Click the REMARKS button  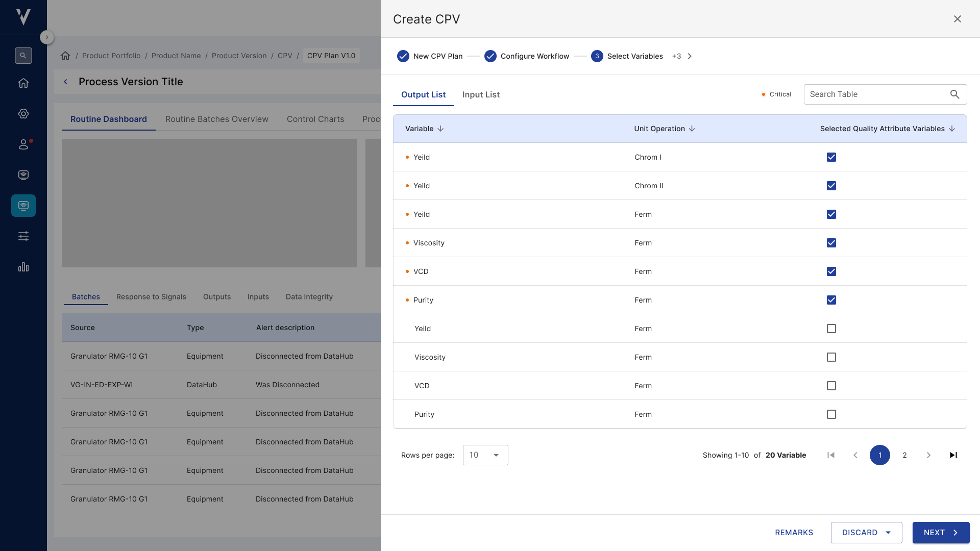click(794, 533)
